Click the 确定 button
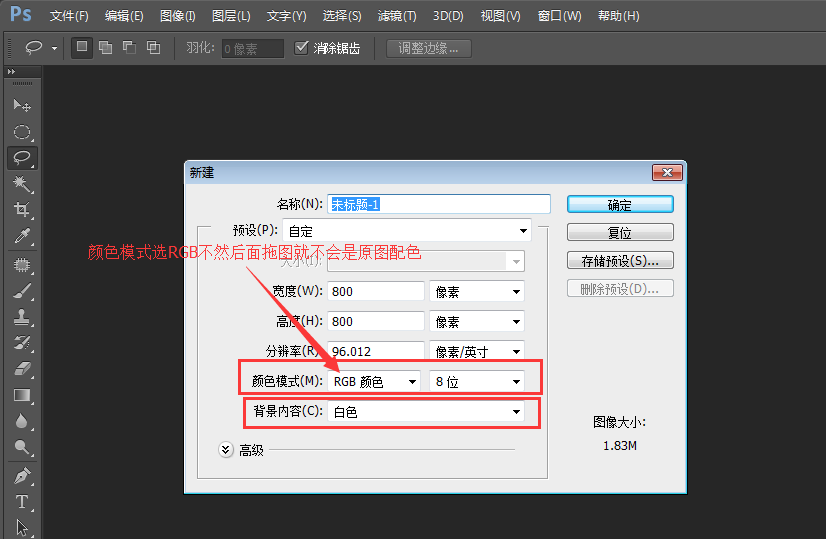The height and width of the screenshot is (539, 826). pos(619,204)
